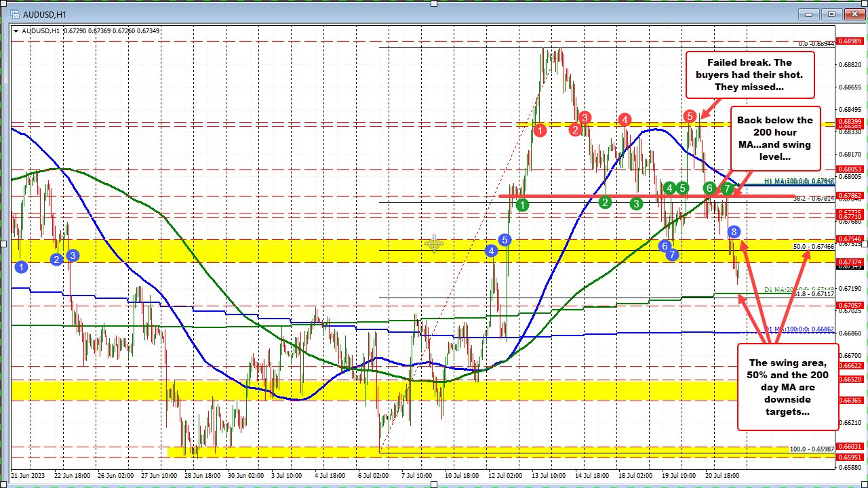868x488 pixels.
Task: Select blue circle marker 8 below the swing level
Action: (x=734, y=232)
